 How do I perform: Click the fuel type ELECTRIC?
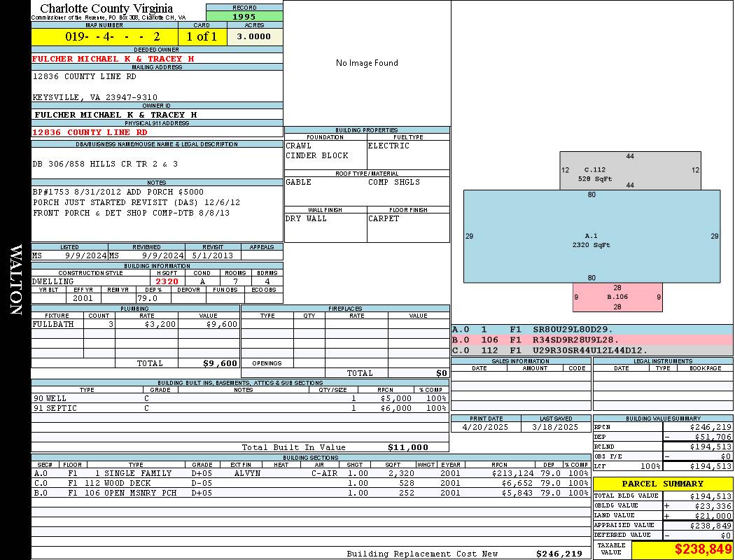click(388, 146)
